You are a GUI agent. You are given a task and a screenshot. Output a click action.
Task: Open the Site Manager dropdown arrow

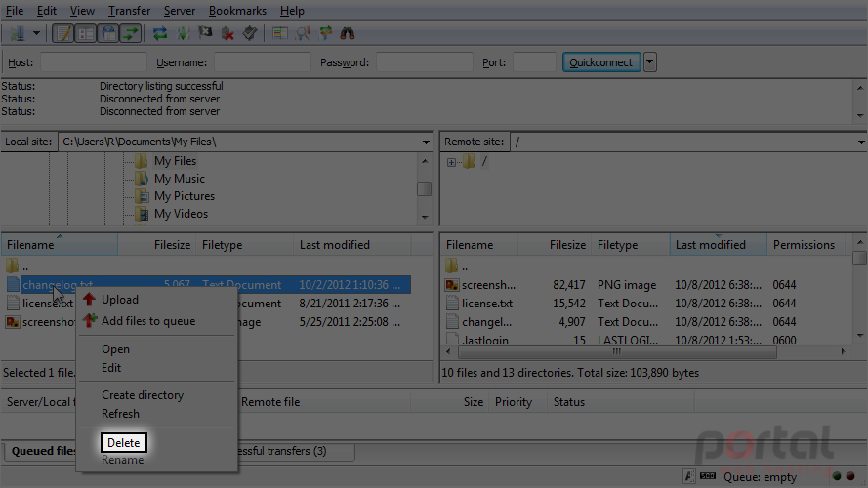36,34
